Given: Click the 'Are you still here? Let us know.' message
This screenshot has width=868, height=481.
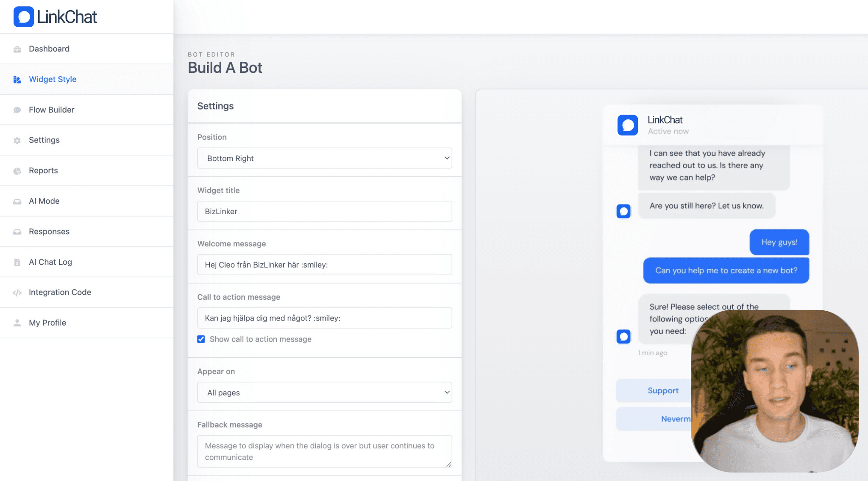Looking at the screenshot, I should click(x=707, y=206).
